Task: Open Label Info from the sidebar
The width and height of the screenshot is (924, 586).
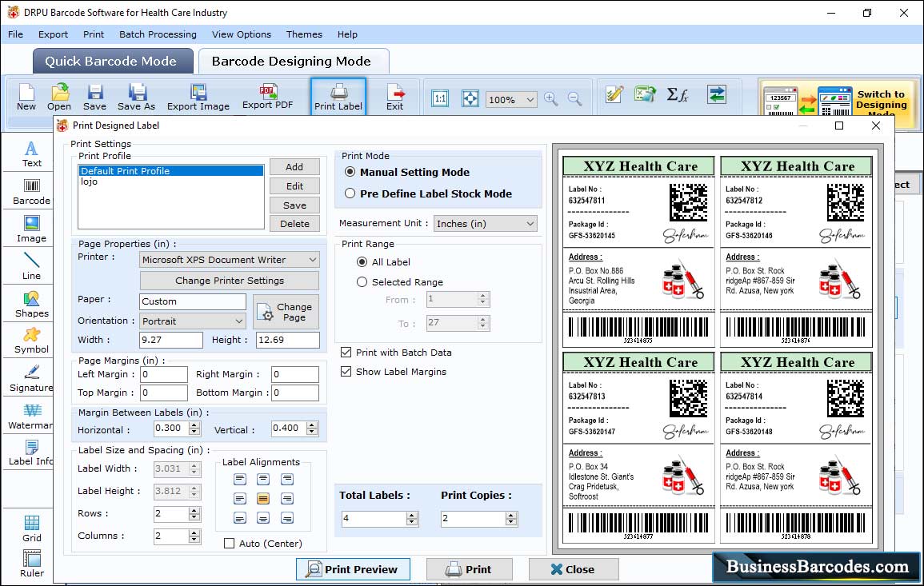Action: 30,453
